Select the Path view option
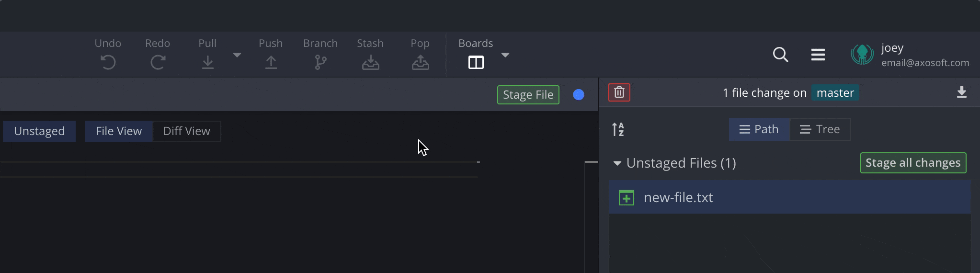The width and height of the screenshot is (980, 273). point(759,129)
